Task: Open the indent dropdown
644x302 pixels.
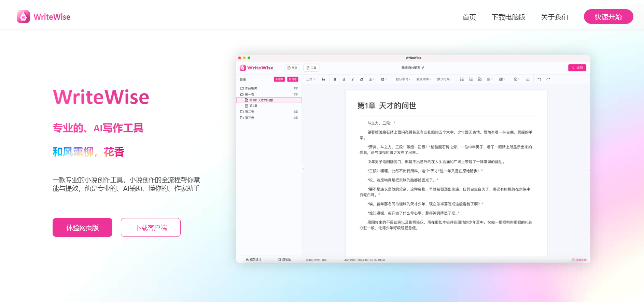Action: [502, 79]
